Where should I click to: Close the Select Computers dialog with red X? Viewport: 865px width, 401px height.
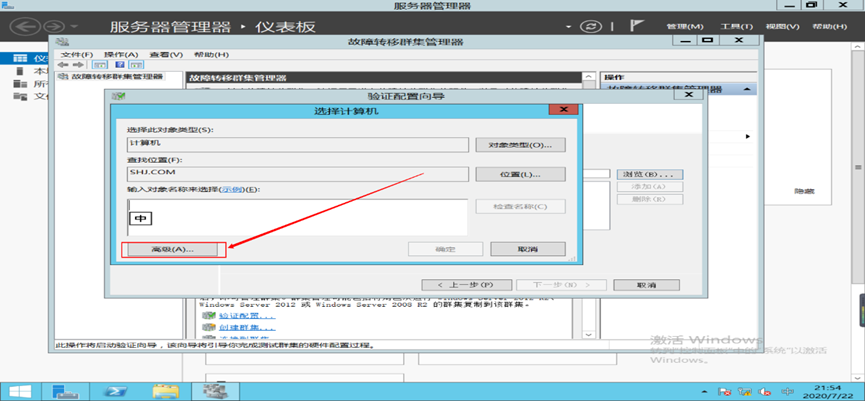(x=563, y=110)
